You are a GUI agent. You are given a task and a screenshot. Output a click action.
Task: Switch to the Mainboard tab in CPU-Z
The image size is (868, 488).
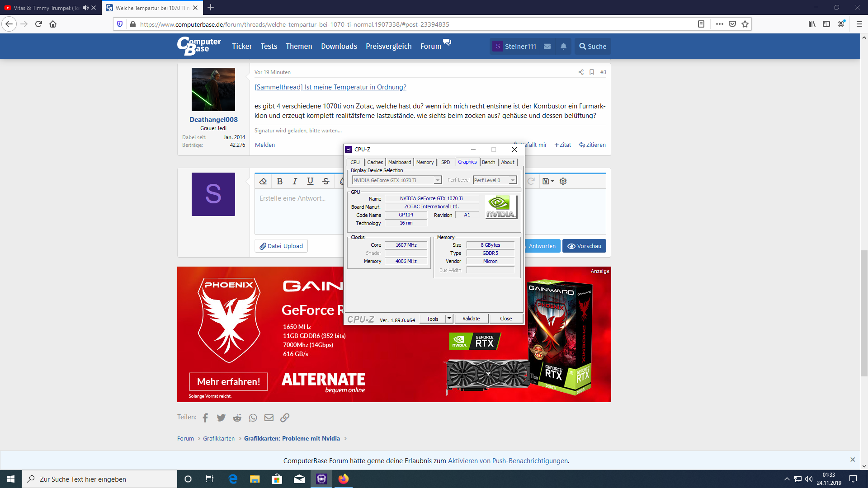pyautogui.click(x=400, y=162)
